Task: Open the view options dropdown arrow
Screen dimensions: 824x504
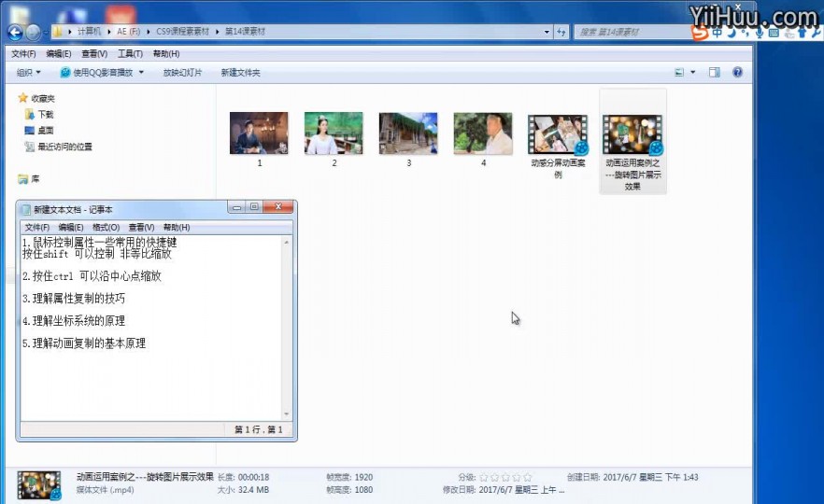Action: tap(692, 73)
